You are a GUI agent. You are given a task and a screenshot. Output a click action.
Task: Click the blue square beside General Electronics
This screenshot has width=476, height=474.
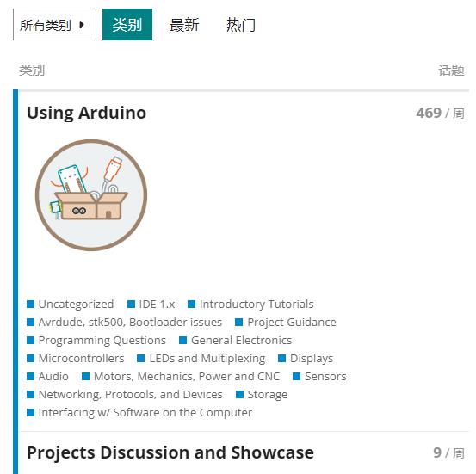click(x=182, y=341)
